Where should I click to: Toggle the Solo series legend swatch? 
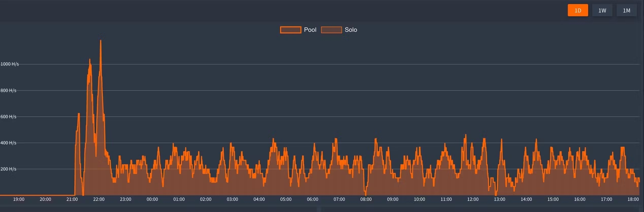pos(331,30)
